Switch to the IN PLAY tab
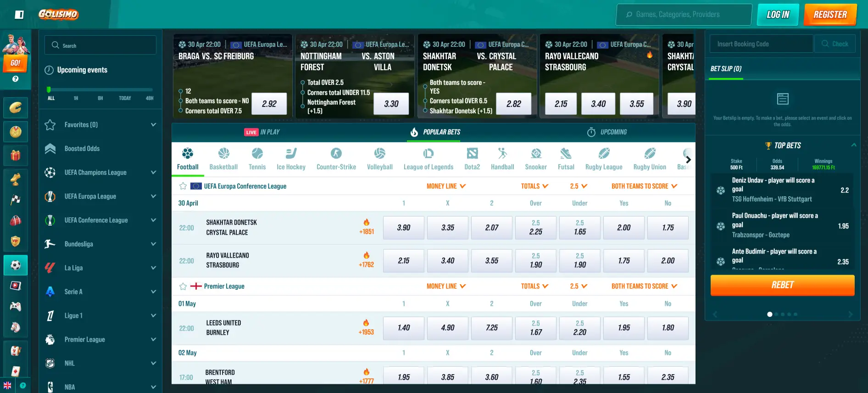868x393 pixels. pos(262,132)
